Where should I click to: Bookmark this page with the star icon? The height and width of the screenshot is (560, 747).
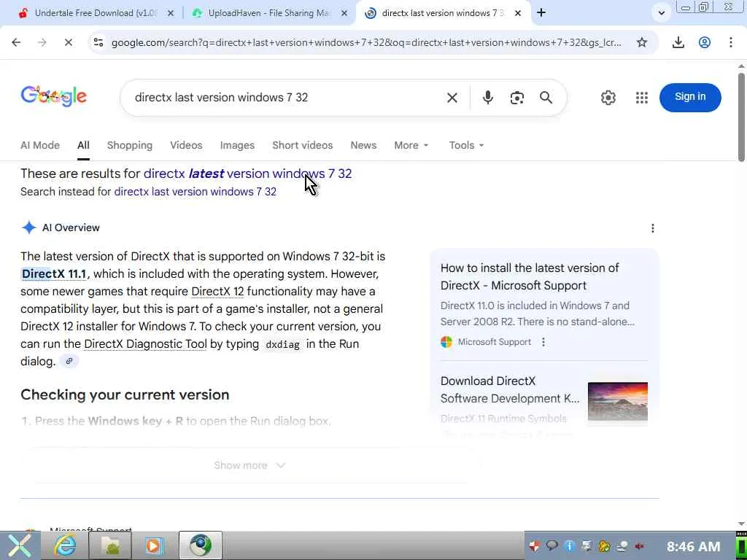point(642,42)
